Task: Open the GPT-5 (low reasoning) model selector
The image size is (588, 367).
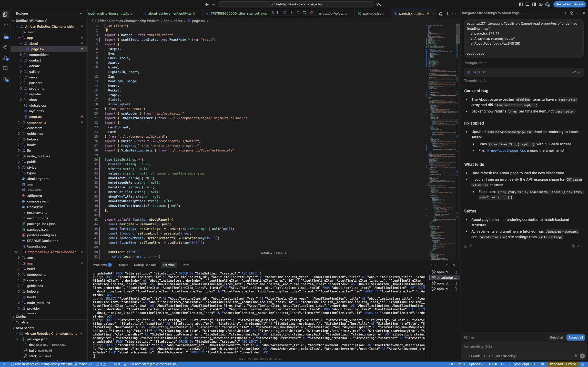Action: (500, 356)
